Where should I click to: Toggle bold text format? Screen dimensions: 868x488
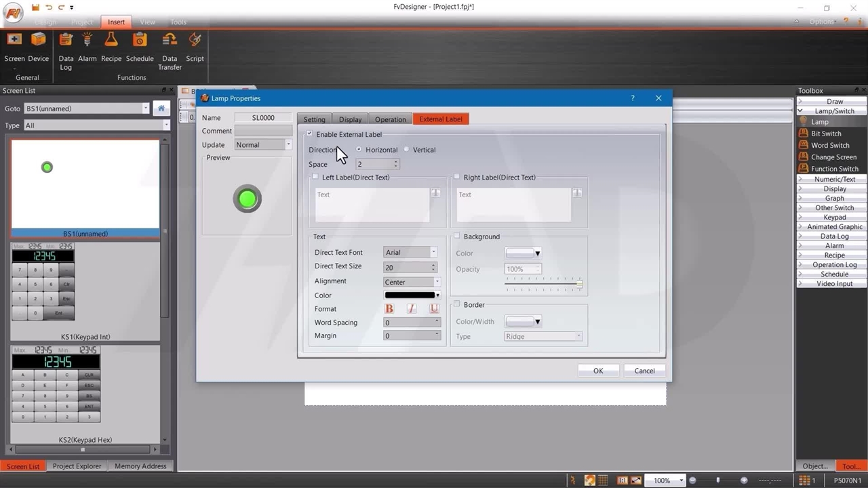[389, 309]
